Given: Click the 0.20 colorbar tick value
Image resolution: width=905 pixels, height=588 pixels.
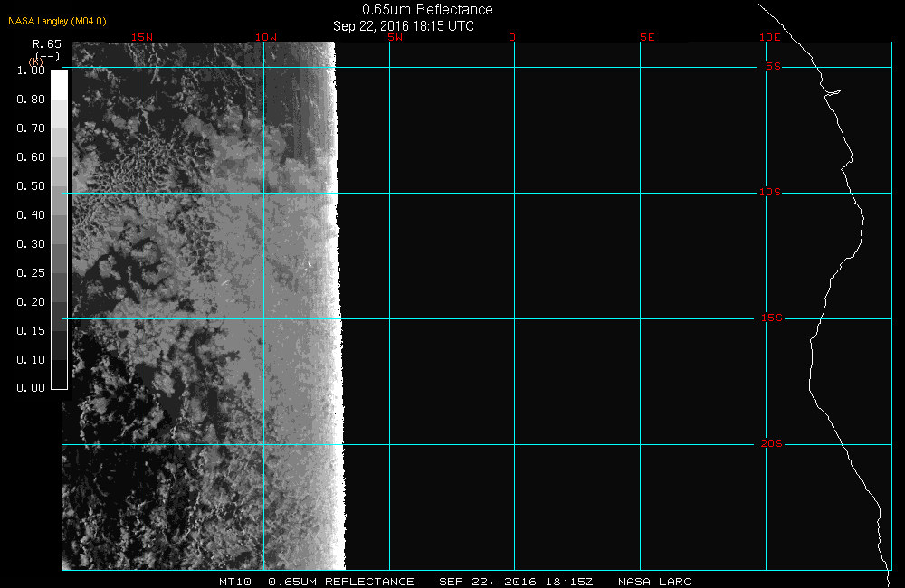Looking at the screenshot, I should point(31,302).
